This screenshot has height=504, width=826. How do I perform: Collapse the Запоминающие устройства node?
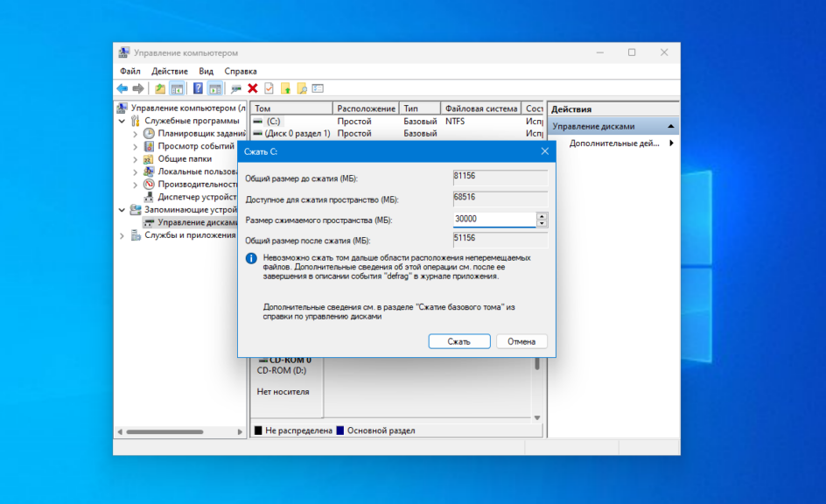[123, 210]
